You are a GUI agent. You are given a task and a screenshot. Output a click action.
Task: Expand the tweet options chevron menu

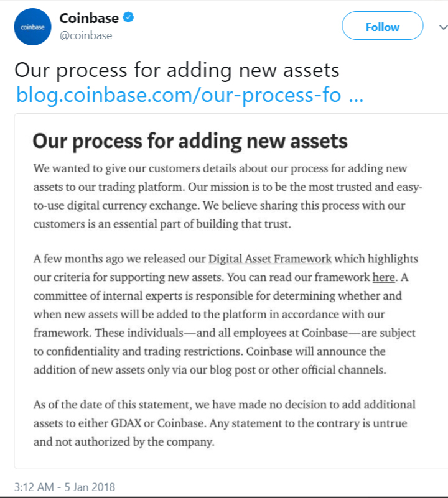click(x=442, y=27)
